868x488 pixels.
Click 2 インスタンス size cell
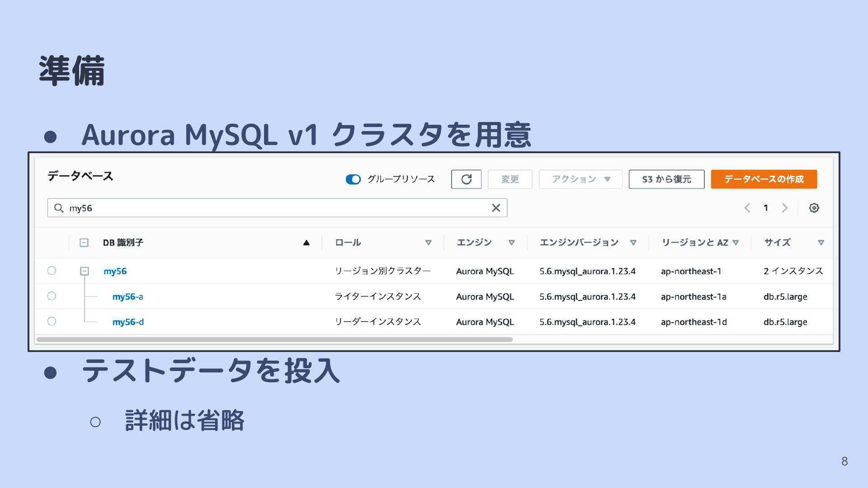[793, 271]
